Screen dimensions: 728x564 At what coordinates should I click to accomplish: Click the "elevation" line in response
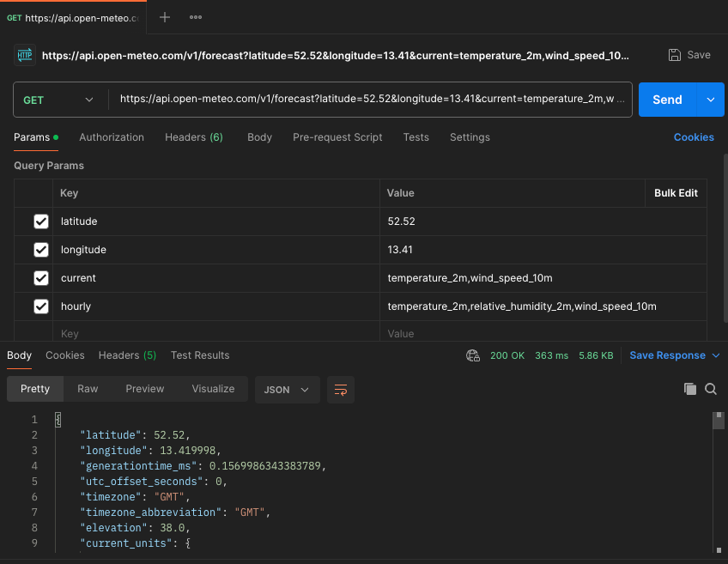click(x=135, y=528)
